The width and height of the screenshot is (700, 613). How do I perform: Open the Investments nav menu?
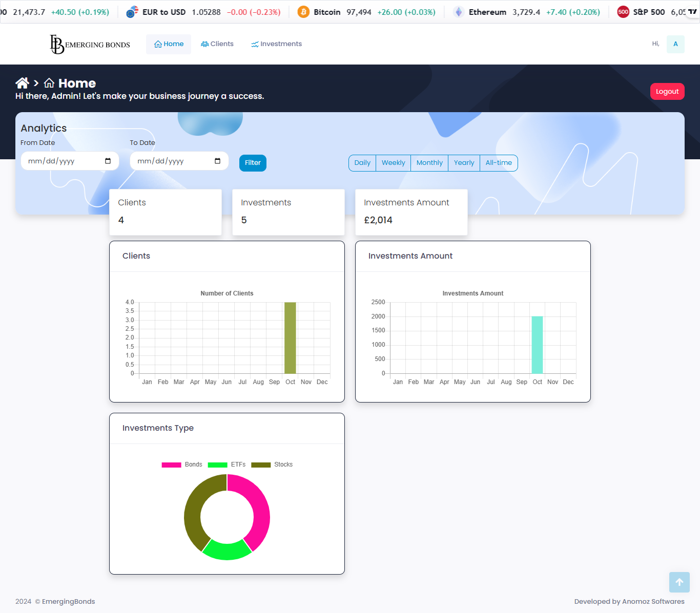tap(276, 44)
